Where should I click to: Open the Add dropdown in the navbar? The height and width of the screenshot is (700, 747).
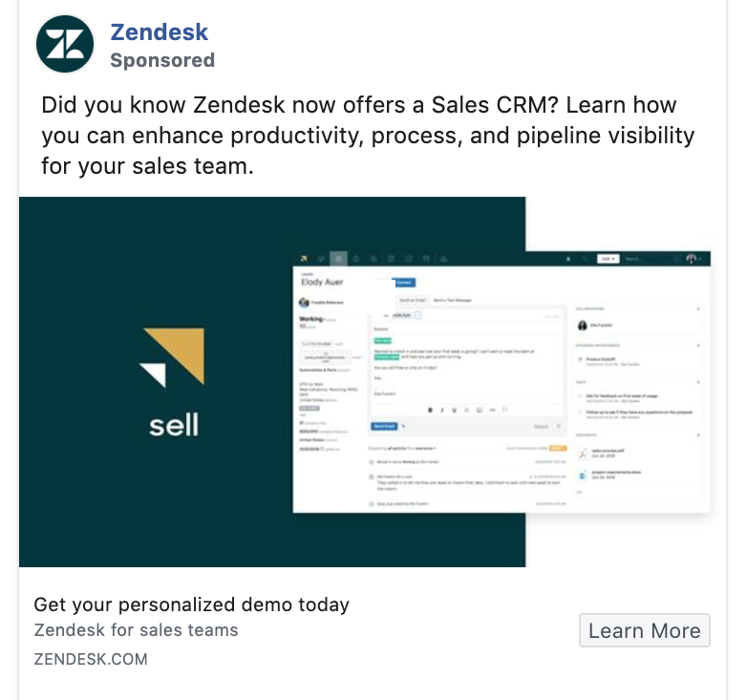pyautogui.click(x=608, y=259)
